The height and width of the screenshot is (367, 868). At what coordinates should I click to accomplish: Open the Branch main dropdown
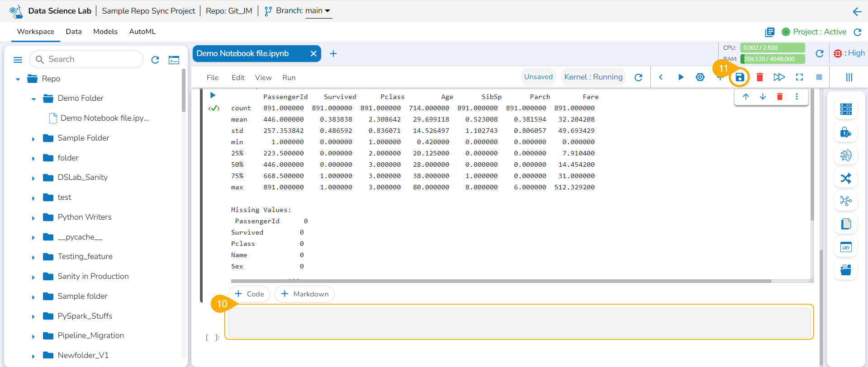pyautogui.click(x=318, y=11)
